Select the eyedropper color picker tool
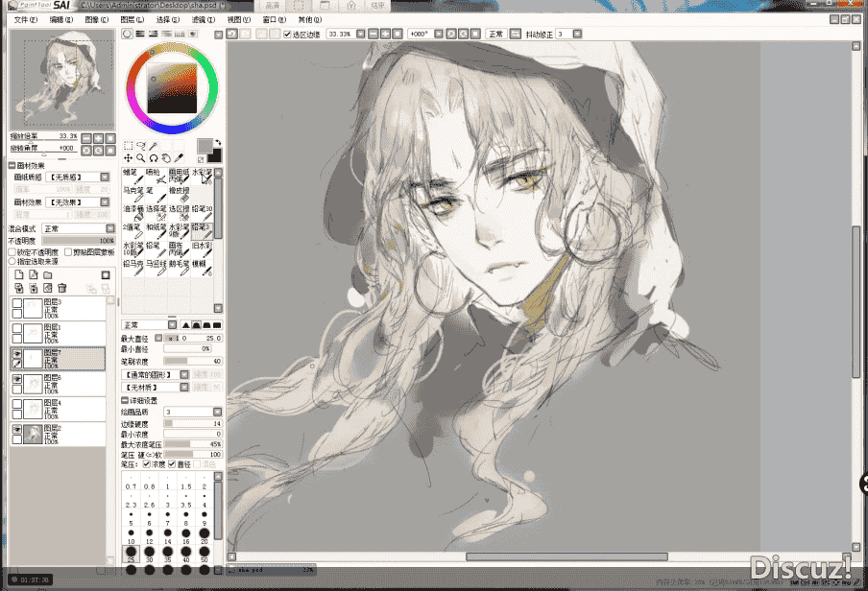 pos(179,157)
